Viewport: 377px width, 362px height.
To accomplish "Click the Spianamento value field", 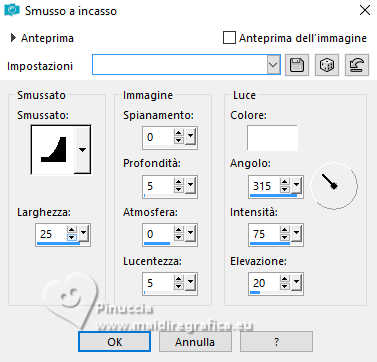I will (x=159, y=137).
